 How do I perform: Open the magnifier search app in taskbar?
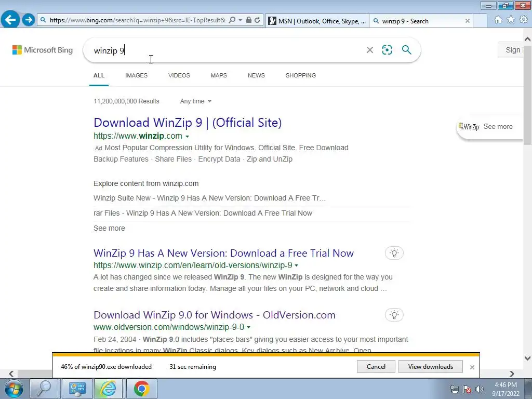(44, 389)
